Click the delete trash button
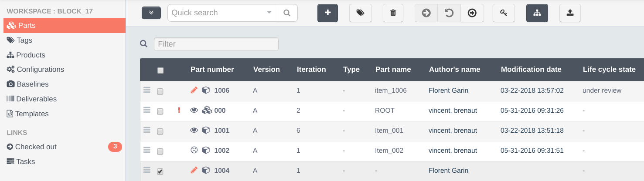This screenshot has height=181, width=644. coord(393,13)
